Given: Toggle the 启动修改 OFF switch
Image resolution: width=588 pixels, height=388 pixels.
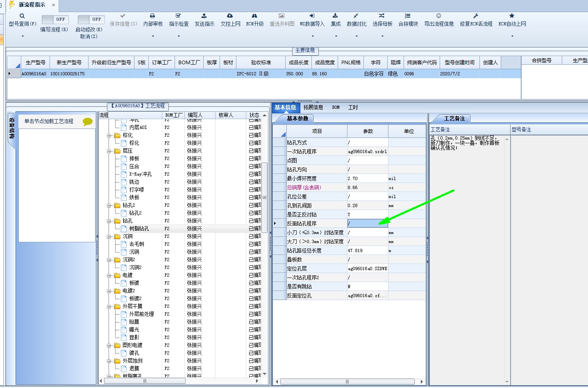Looking at the screenshot, I should 91,19.
